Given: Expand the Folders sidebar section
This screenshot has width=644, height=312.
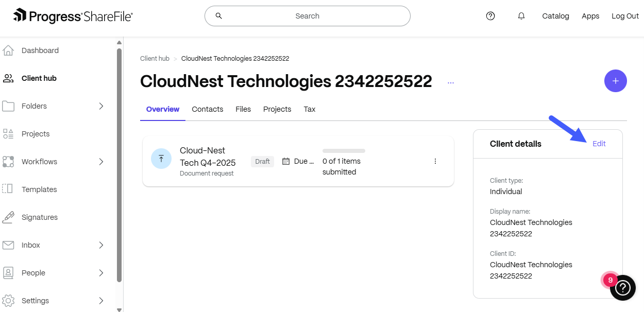Looking at the screenshot, I should (101, 106).
